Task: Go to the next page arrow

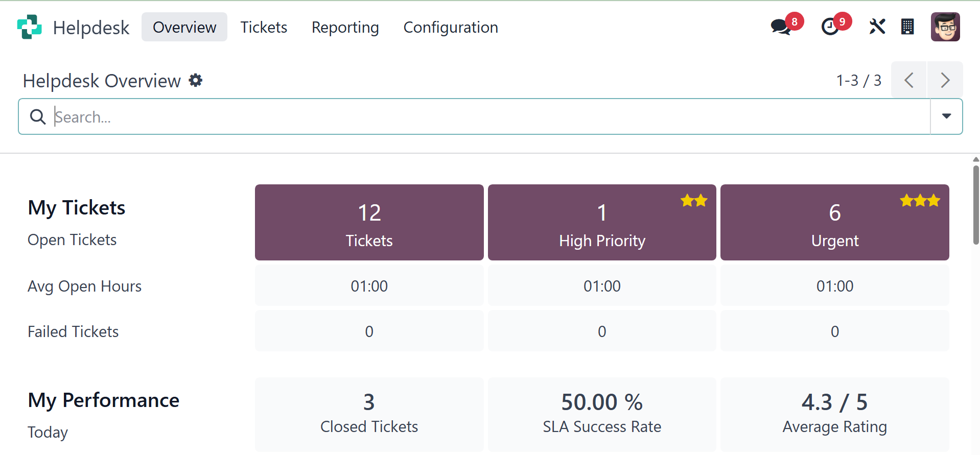Action: click(945, 80)
